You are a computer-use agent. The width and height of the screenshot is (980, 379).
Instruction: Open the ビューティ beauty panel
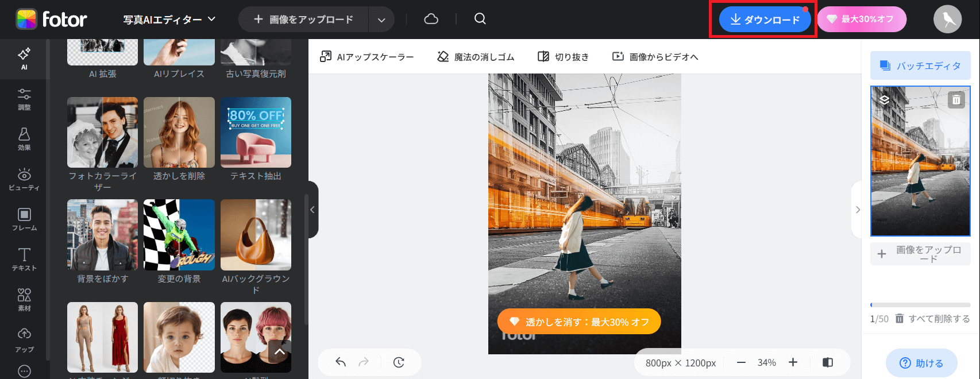[x=24, y=180]
